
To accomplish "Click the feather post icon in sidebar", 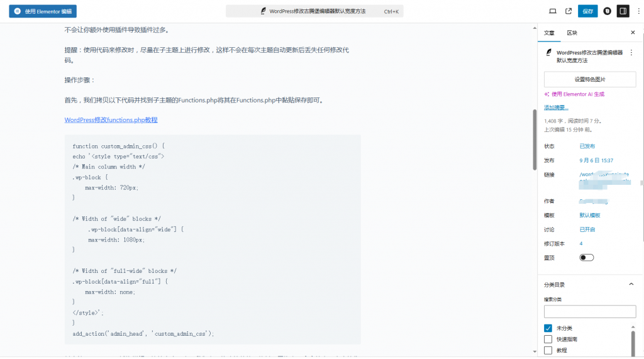I will click(x=548, y=53).
